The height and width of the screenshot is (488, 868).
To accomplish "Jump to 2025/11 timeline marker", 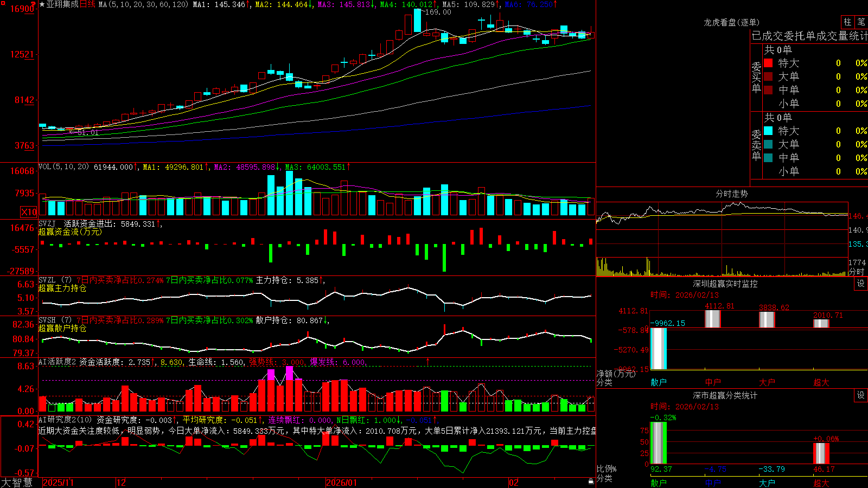I will coord(59,482).
